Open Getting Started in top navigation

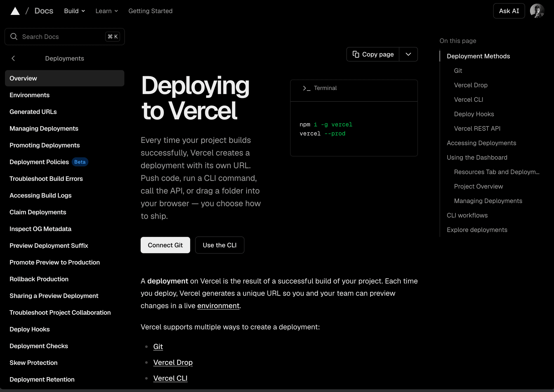(x=151, y=11)
